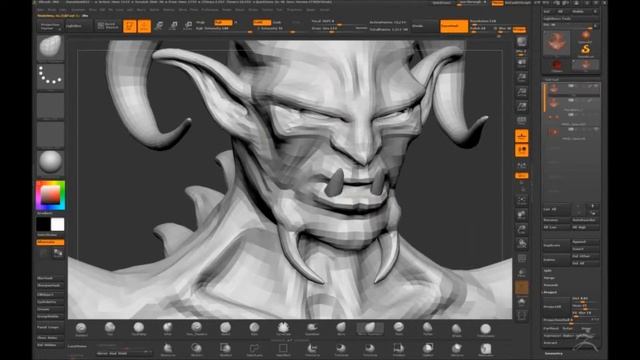Expand the Geometry section
The height and width of the screenshot is (360, 640).
coord(554,353)
